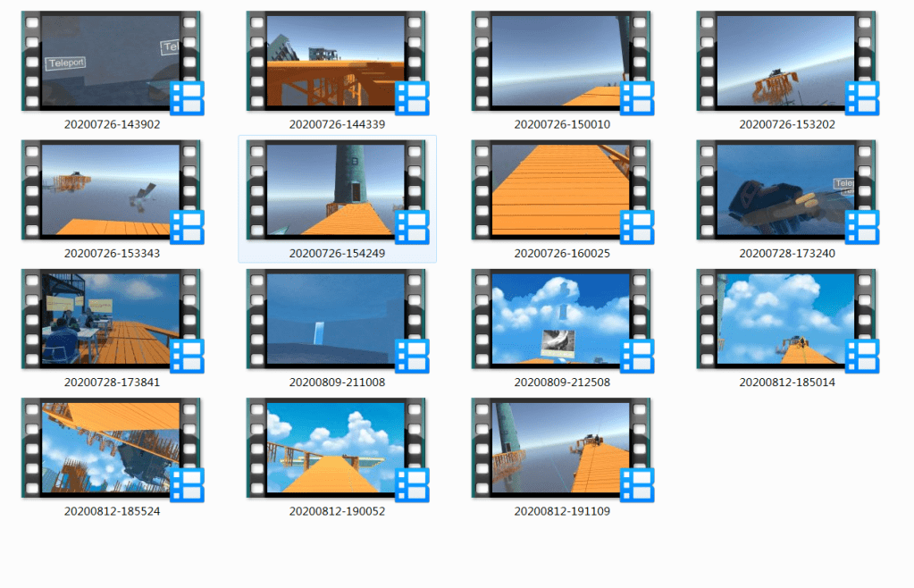Choose the 20200728-173240 video icon

pos(787,190)
